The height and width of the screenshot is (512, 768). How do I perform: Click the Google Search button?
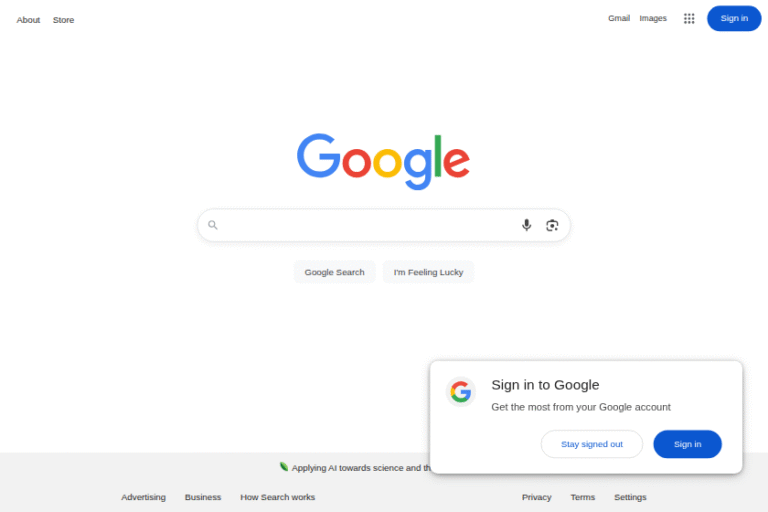pos(335,272)
